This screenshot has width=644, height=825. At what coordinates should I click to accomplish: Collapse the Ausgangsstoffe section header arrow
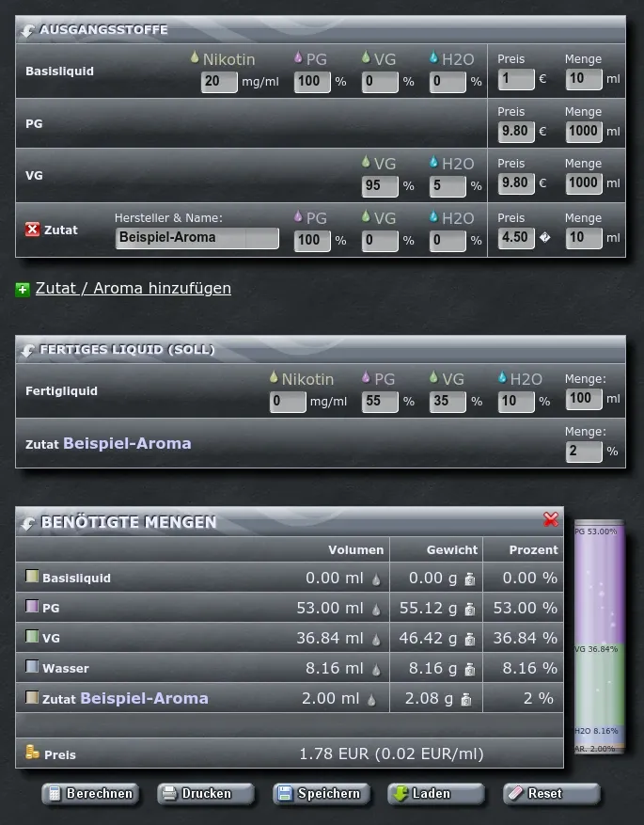pyautogui.click(x=27, y=30)
